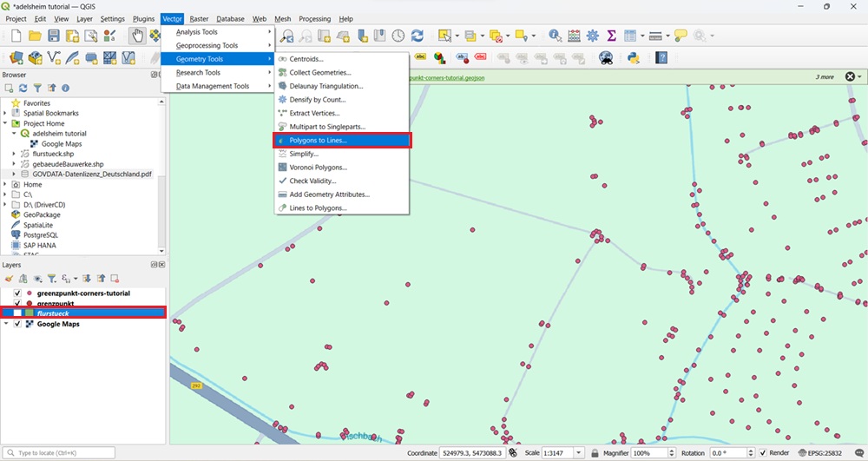Screen dimensions: 868x461
Task: Open the Raster menu
Action: [199, 18]
